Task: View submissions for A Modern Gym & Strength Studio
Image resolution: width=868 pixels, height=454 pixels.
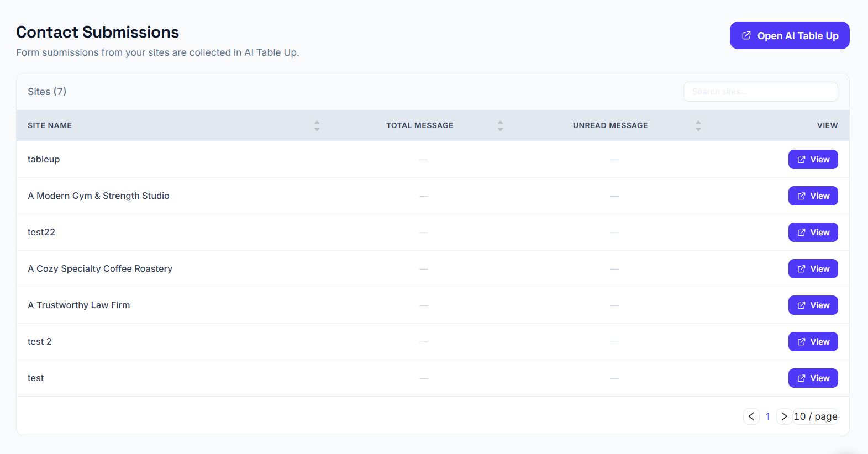Action: tap(813, 196)
